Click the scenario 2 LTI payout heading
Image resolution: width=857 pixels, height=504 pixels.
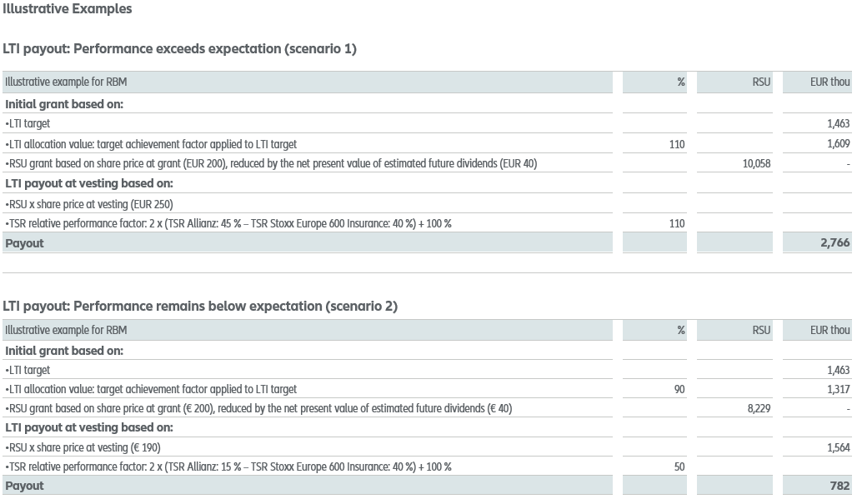pos(200,306)
